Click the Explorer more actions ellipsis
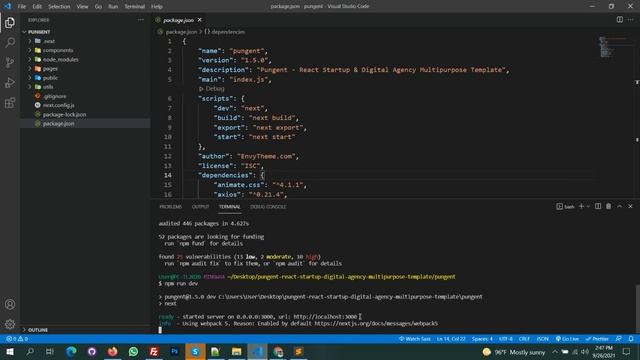Image resolution: width=640 pixels, height=360 pixels. [140, 20]
